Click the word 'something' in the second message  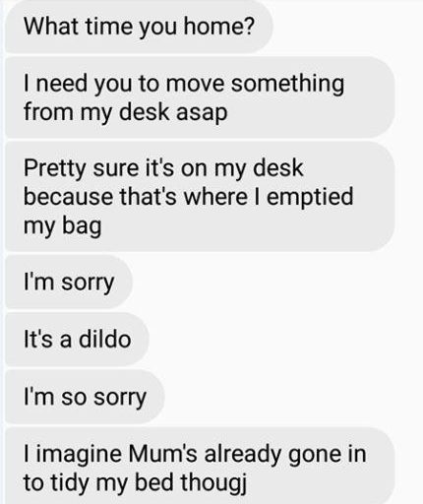coord(287,84)
